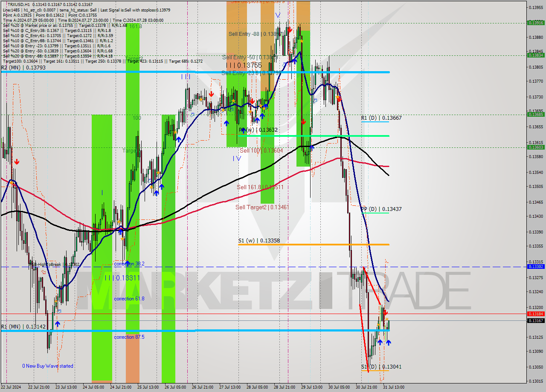Select the TRXUSD,H1 symbol title text
The image size is (546, 392).
coord(18,4)
